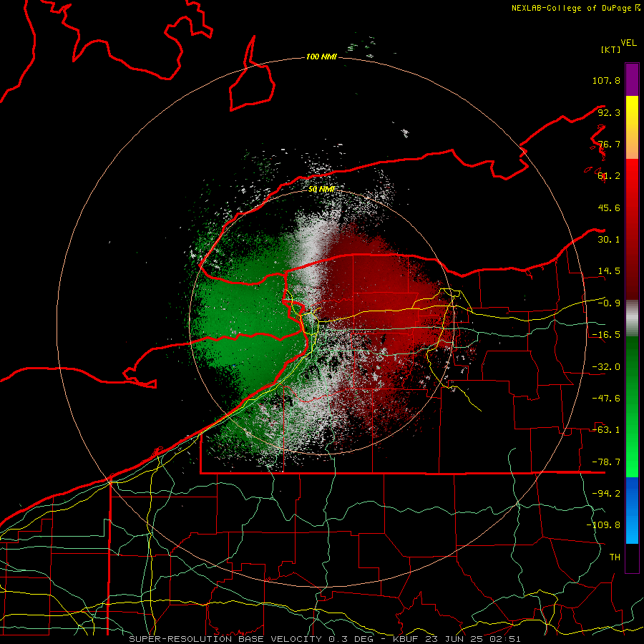Click the 45.6 legend value
644x644 pixels.
[609, 208]
